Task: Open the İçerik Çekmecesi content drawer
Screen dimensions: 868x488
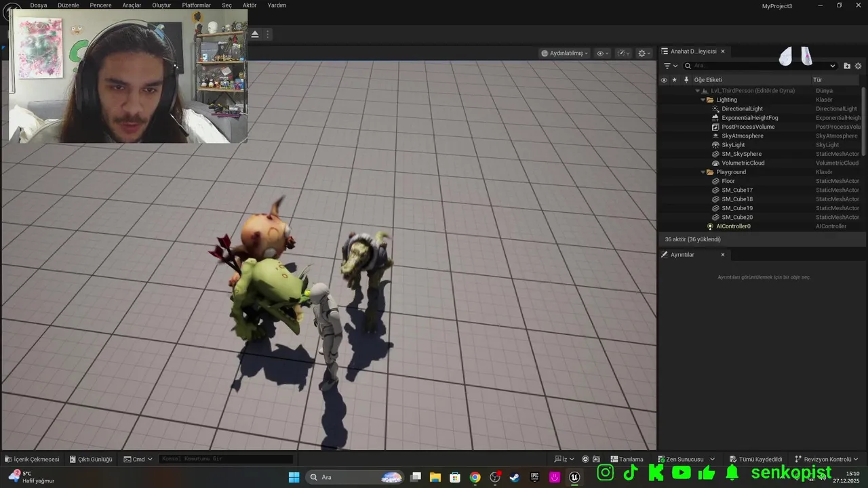Action: [32, 459]
